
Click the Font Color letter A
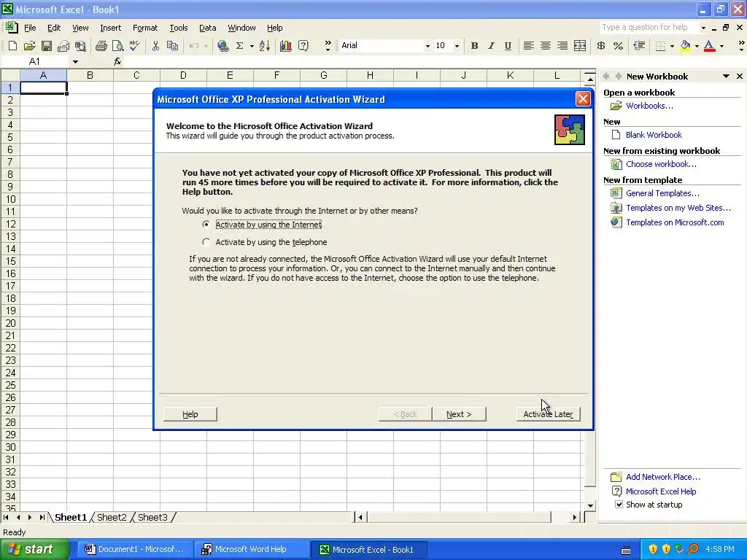click(x=709, y=46)
